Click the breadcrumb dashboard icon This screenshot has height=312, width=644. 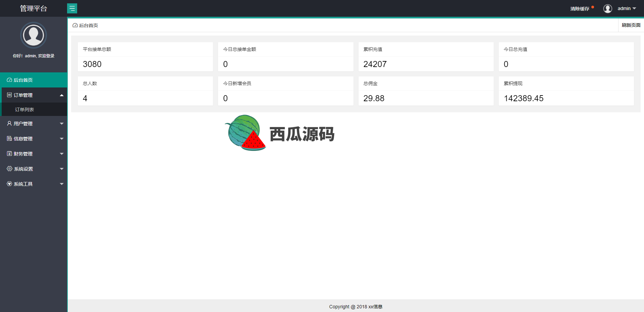point(75,25)
